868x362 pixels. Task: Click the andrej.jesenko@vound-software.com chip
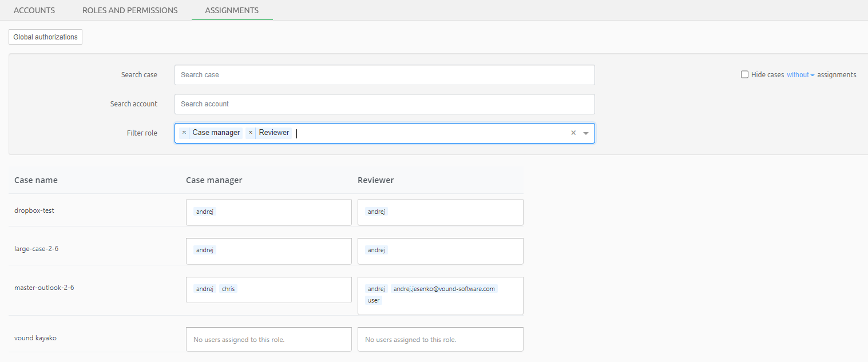click(x=444, y=288)
